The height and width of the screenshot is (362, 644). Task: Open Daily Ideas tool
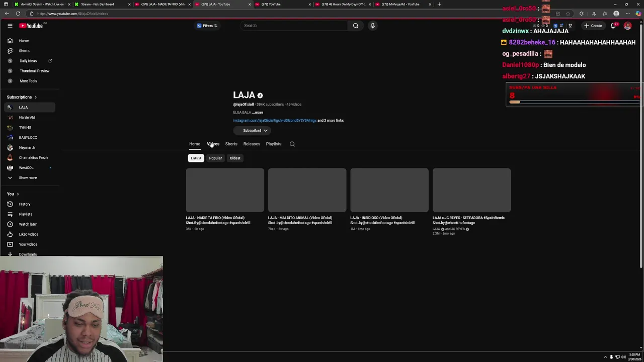pyautogui.click(x=29, y=61)
